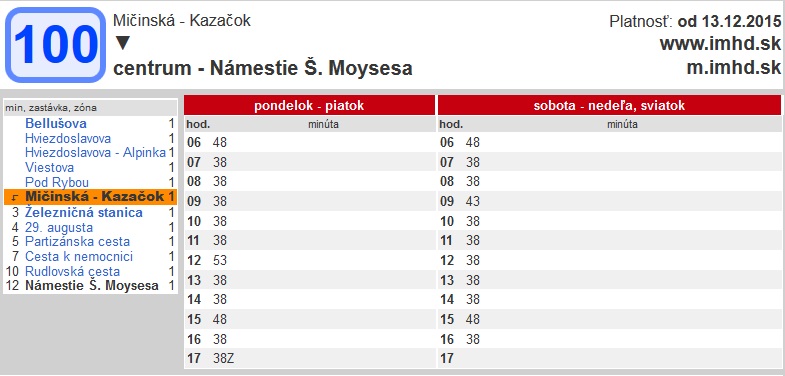Image resolution: width=785 pixels, height=376 pixels.
Task: Select the Partizánska cesta stop
Action: pos(77,242)
